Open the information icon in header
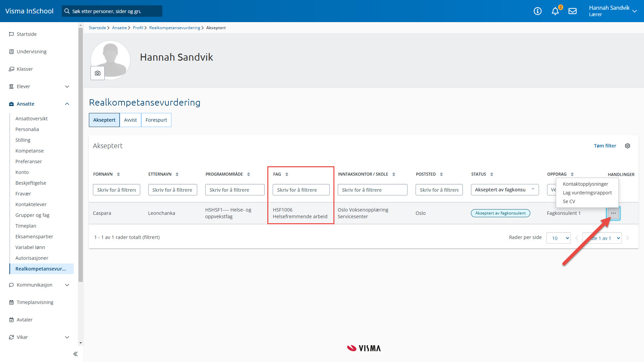 [538, 11]
